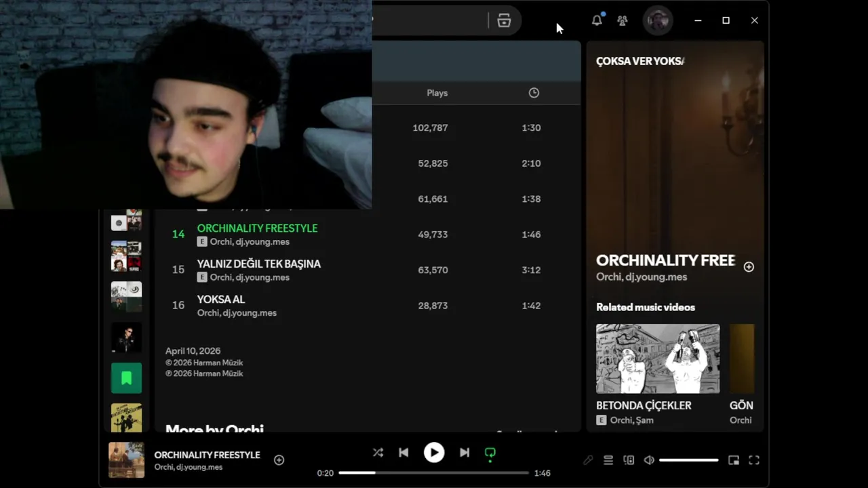
Task: Open Orchi, Şam under BETONDA ÇİÇEKLER
Action: pyautogui.click(x=631, y=420)
